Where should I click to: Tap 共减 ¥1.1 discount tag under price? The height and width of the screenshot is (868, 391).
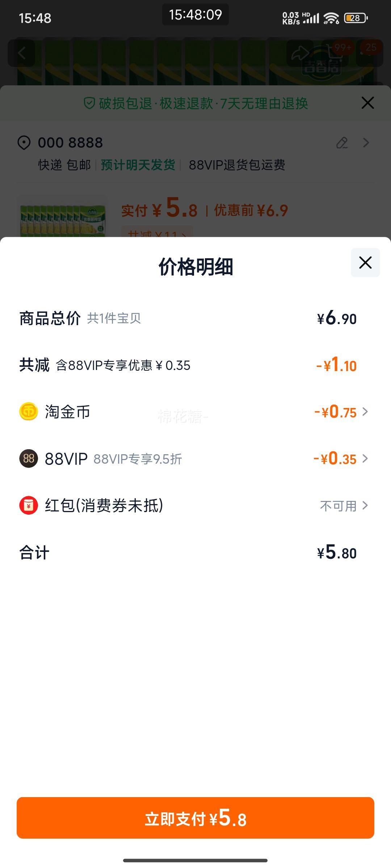tap(157, 232)
